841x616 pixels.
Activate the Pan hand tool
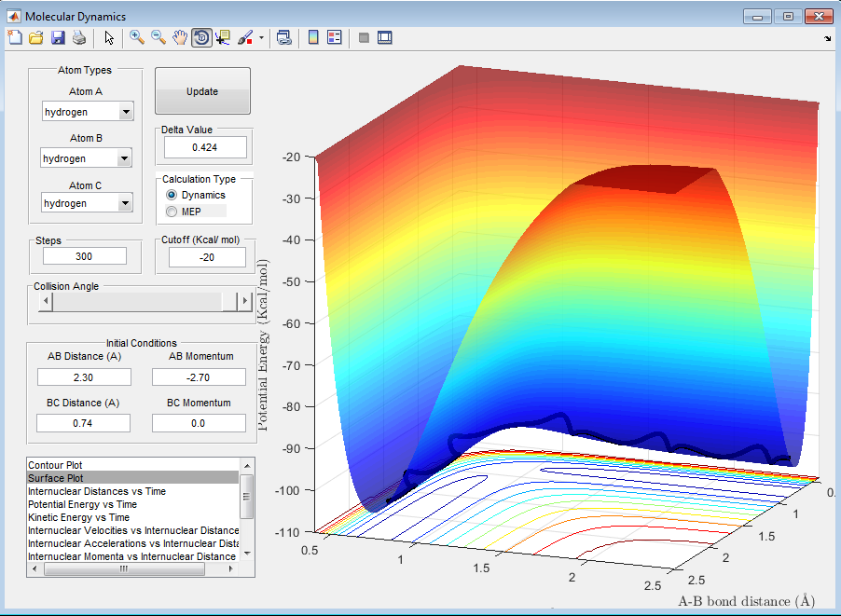click(180, 37)
